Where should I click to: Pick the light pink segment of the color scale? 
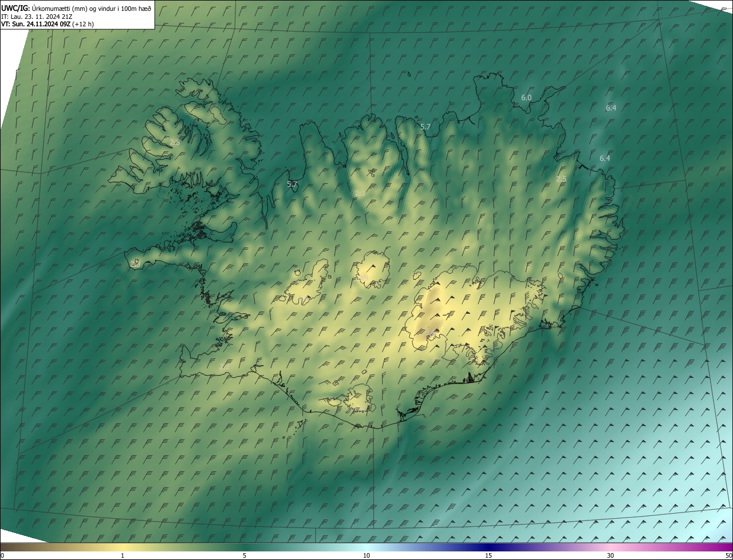[610, 547]
